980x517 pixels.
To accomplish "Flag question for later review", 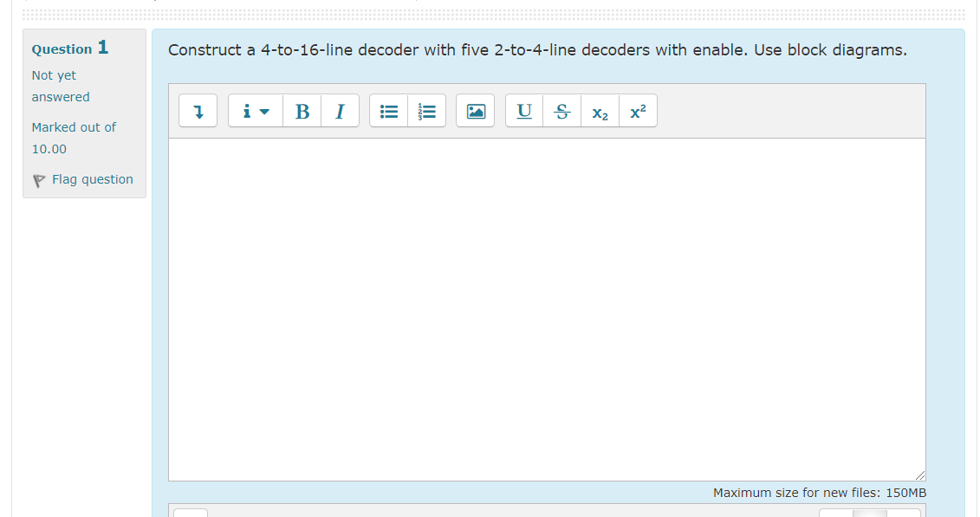I will tap(93, 179).
